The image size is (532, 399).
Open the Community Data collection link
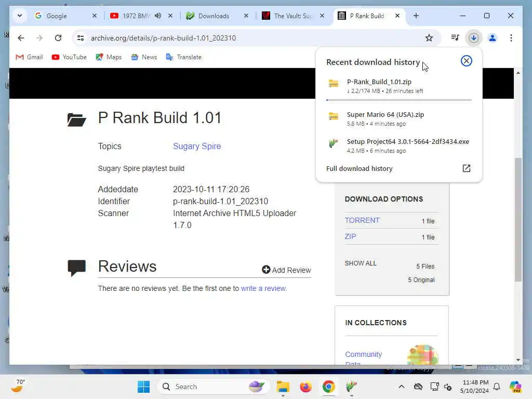pos(363,358)
